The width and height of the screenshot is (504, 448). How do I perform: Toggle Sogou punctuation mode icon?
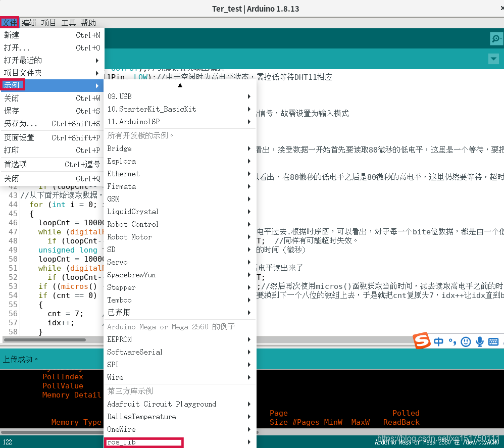452,341
